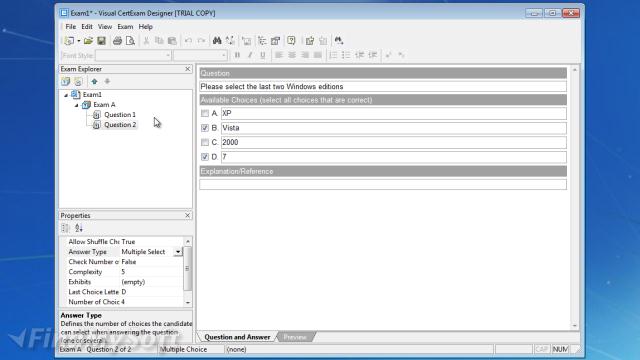This screenshot has width=640, height=360.
Task: Close the Properties panel
Action: tap(187, 215)
